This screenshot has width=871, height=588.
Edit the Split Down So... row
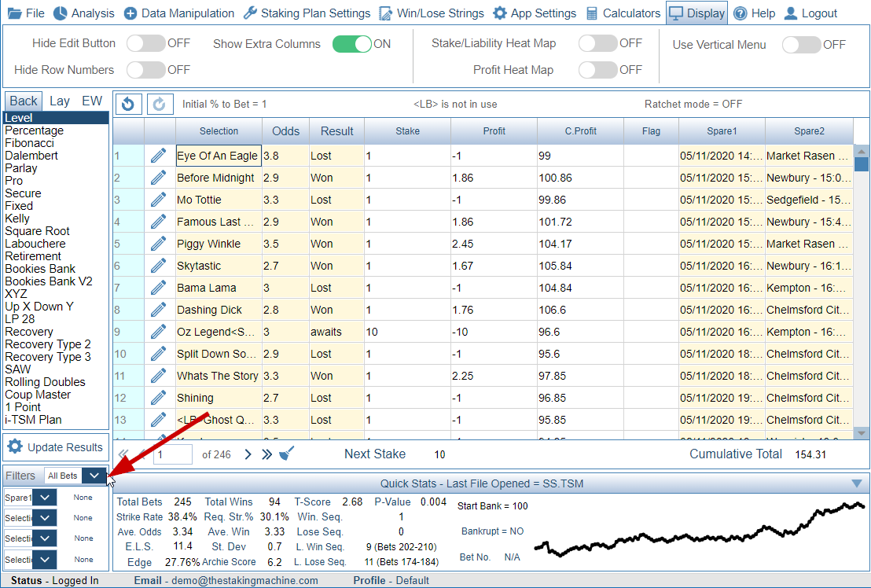(158, 354)
